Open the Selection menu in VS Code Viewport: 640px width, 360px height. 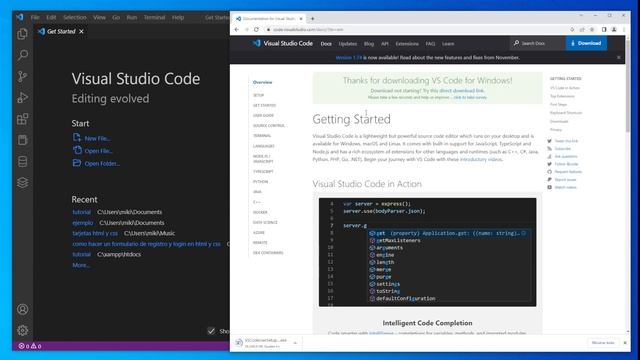(x=75, y=18)
